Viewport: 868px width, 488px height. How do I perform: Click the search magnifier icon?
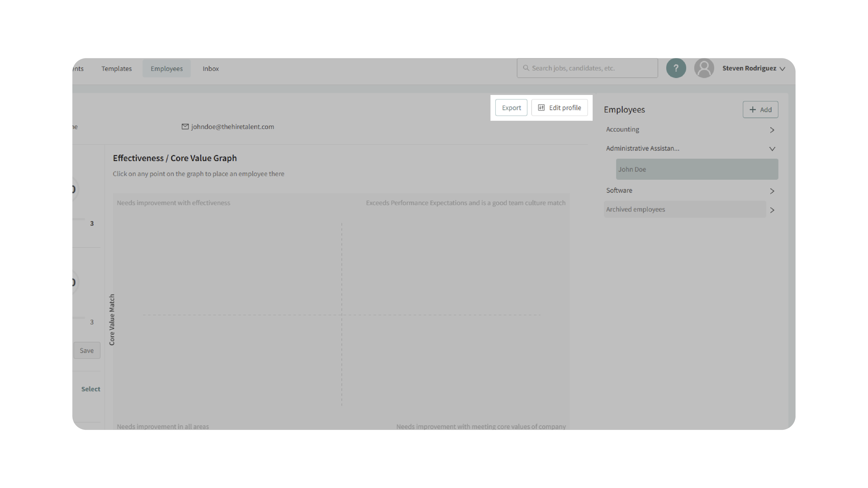click(526, 68)
